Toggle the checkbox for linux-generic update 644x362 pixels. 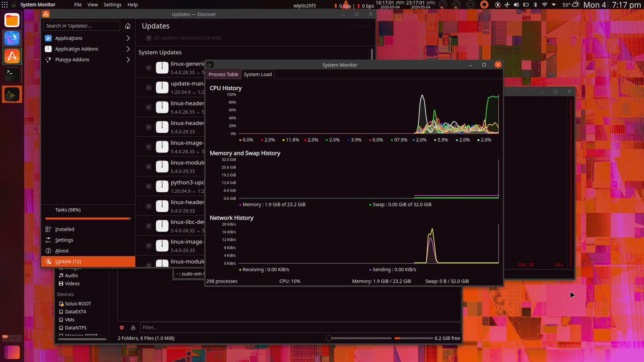[148, 68]
